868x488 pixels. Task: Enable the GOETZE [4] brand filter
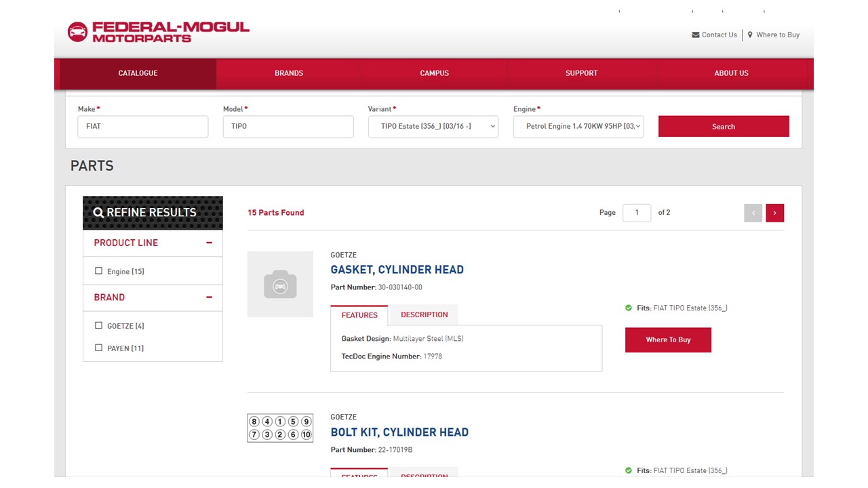pos(99,325)
